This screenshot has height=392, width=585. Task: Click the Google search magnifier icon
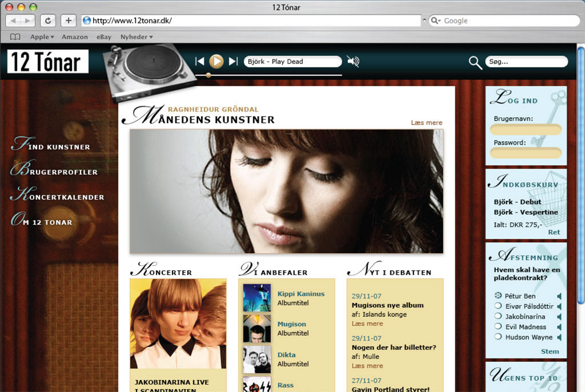coord(434,21)
